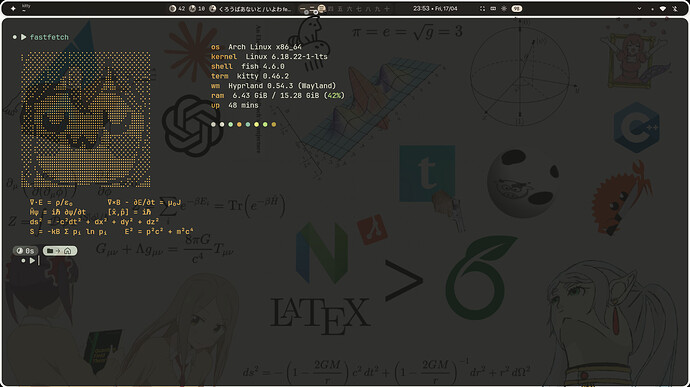This screenshot has height=387, width=690.
Task: Click the leftmost white color palette dot
Action: tap(213, 125)
